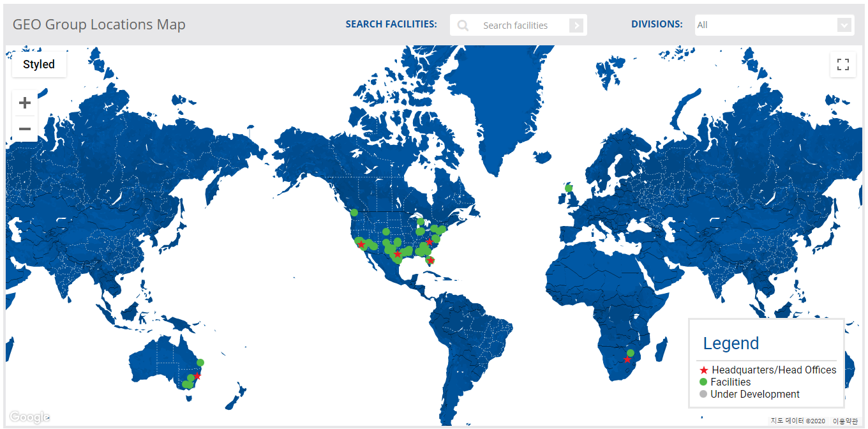Image resolution: width=868 pixels, height=429 pixels.
Task: Open the terms of use link 이용약관
Action: [845, 421]
